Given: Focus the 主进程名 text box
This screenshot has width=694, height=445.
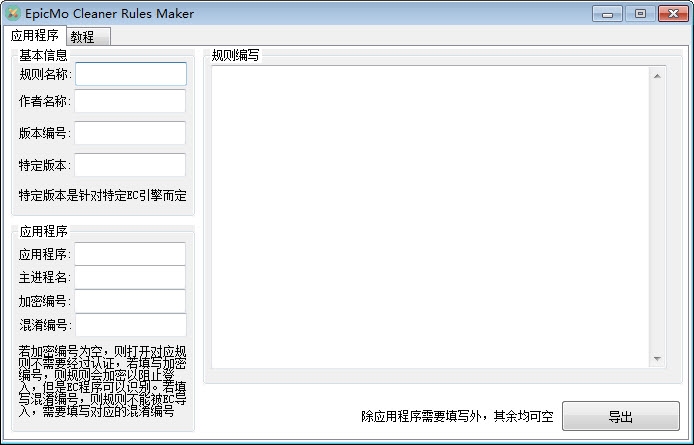Looking at the screenshot, I should point(130,277).
